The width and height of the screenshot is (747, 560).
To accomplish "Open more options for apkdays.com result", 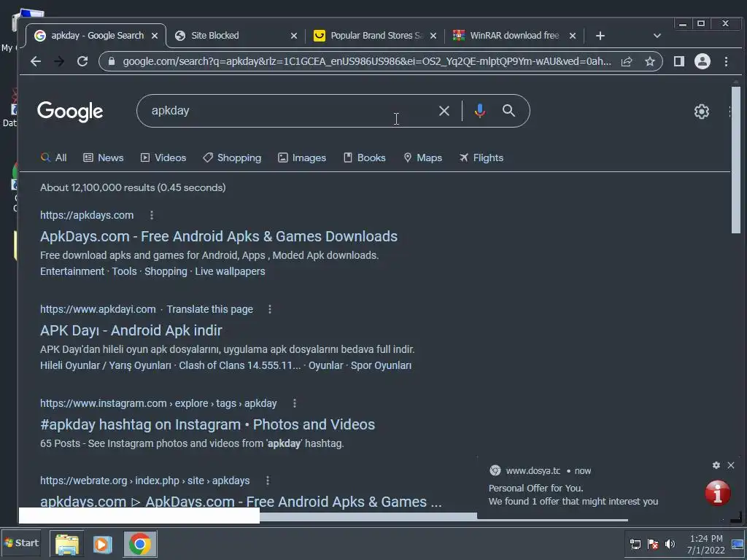I will pos(152,215).
